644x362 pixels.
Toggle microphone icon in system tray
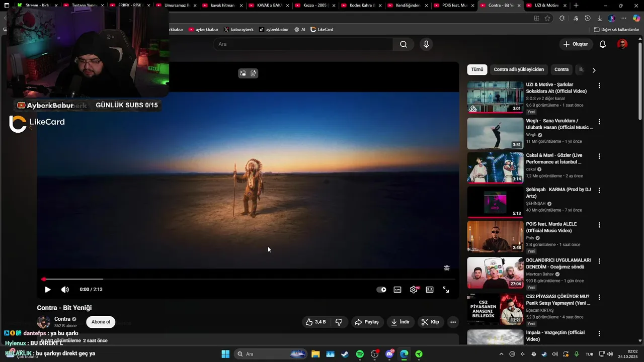pyautogui.click(x=576, y=354)
